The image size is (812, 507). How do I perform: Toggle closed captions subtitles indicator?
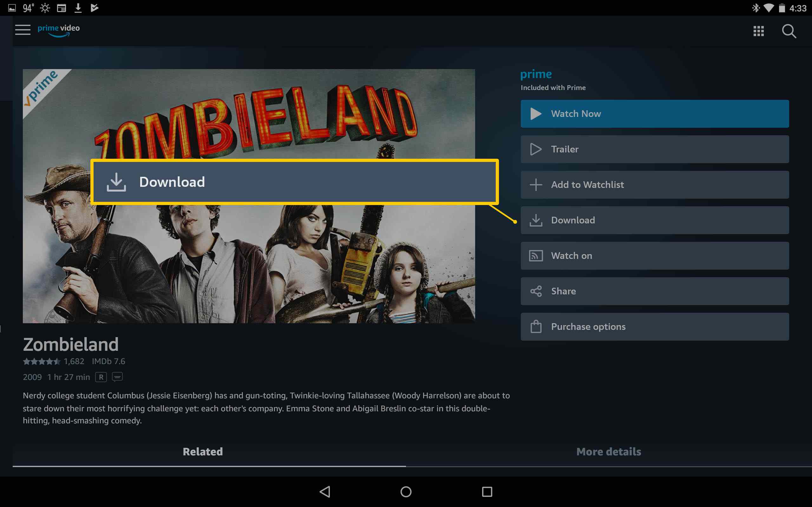117,377
